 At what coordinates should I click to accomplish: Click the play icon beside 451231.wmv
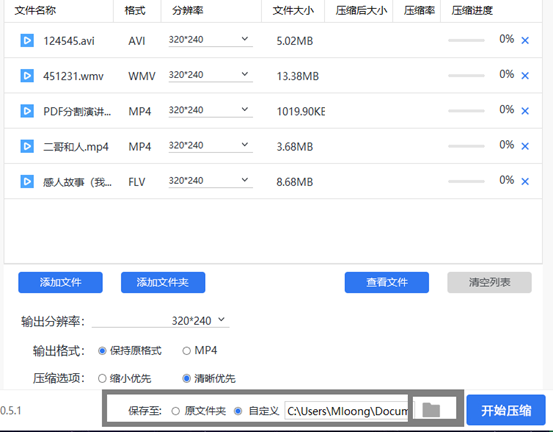27,76
